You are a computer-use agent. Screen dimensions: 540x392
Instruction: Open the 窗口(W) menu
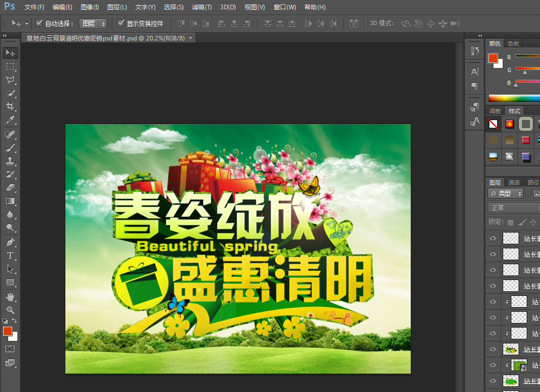(x=285, y=7)
